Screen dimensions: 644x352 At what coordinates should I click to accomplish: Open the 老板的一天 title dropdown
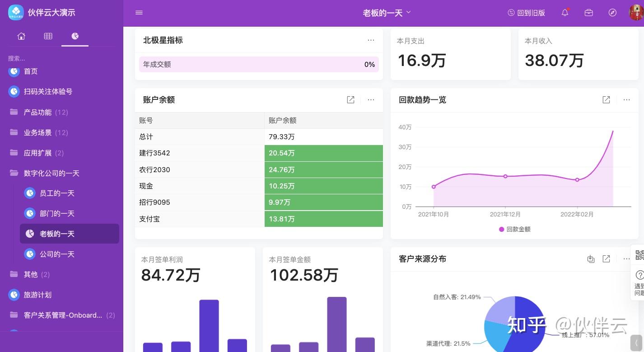point(387,13)
